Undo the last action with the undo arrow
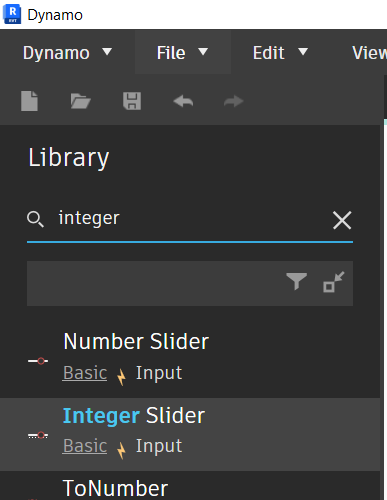 point(183,101)
